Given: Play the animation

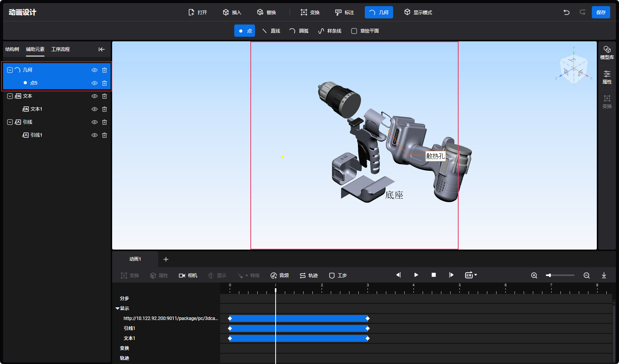Looking at the screenshot, I should (416, 275).
